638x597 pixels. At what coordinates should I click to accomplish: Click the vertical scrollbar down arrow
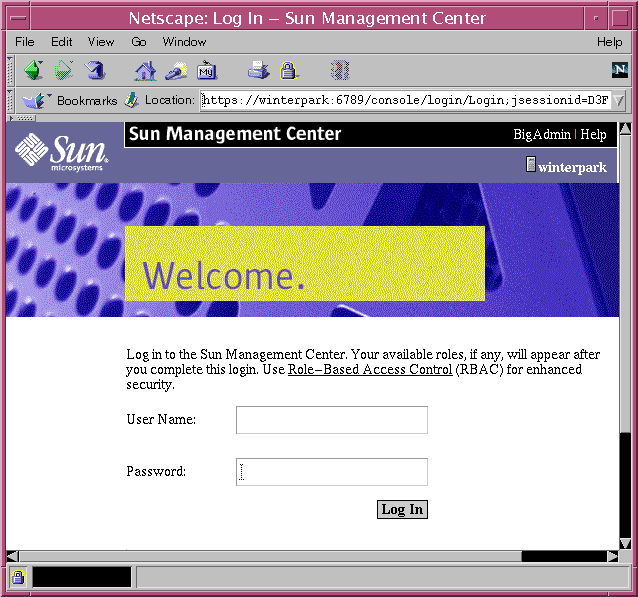pyautogui.click(x=625, y=543)
